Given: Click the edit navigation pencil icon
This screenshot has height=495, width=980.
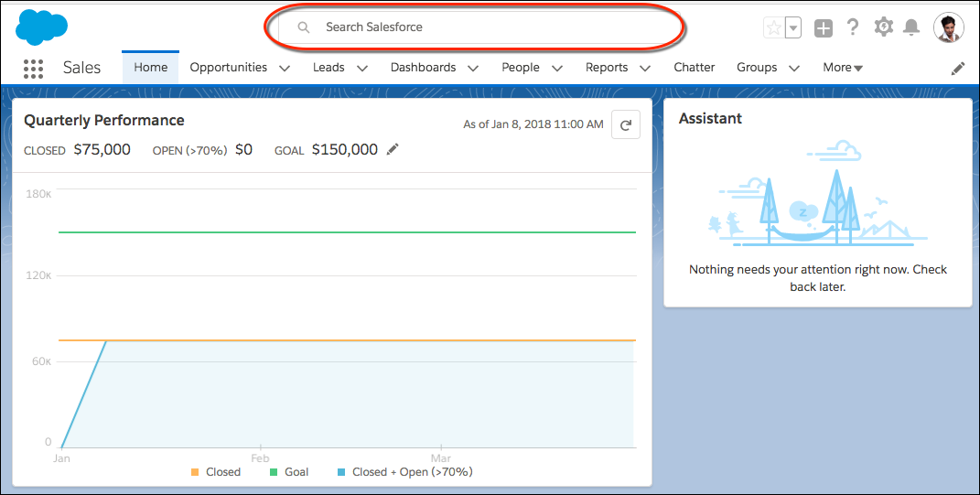Looking at the screenshot, I should tap(957, 69).
